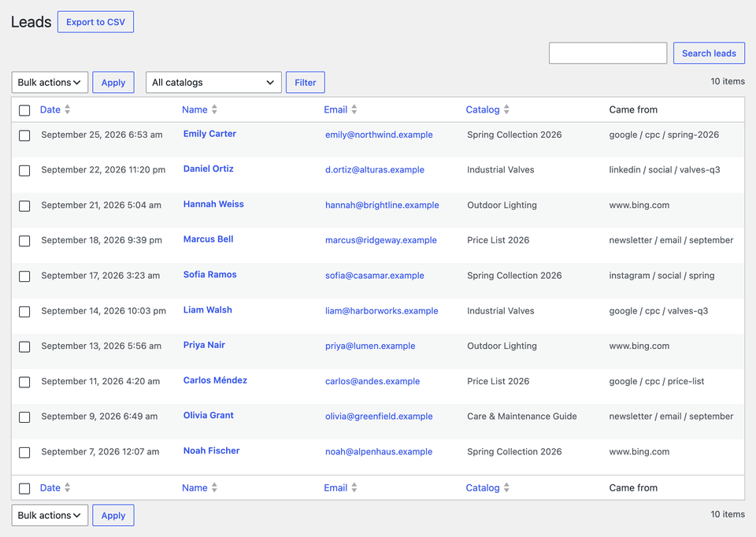The image size is (756, 537).
Task: Select the Marcus Bell row checkbox
Action: 24,241
